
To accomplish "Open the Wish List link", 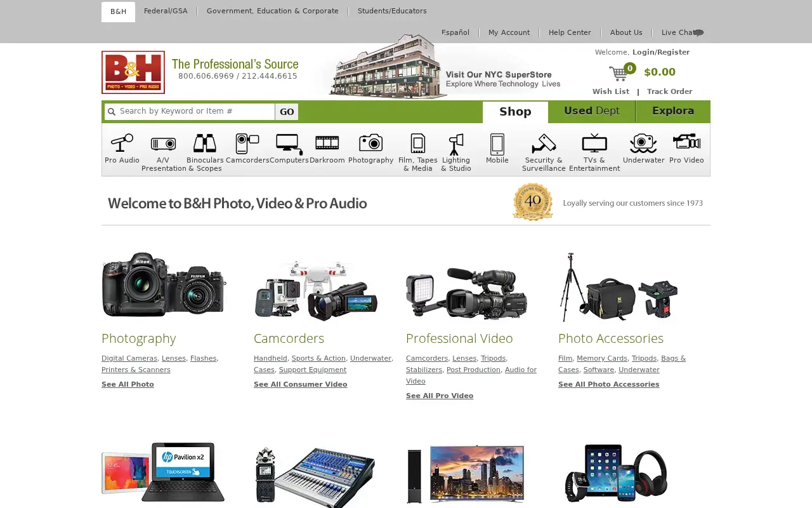I will (x=611, y=91).
